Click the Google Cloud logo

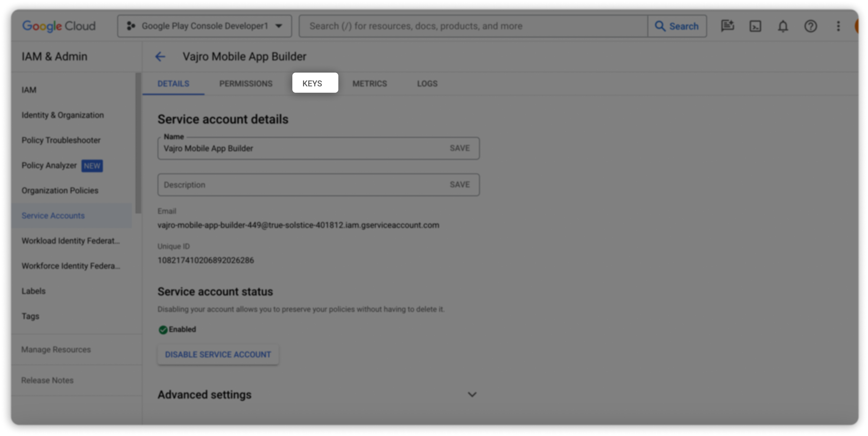59,26
